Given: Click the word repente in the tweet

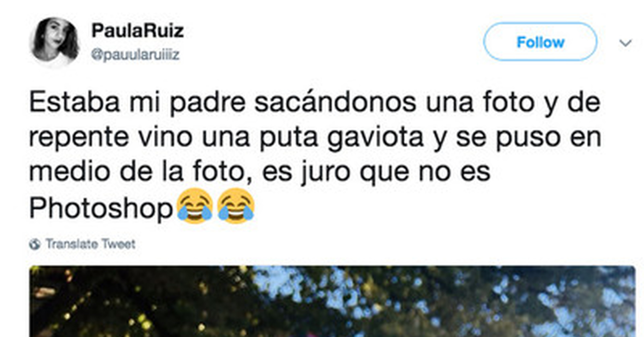Looking at the screenshot, I should tap(79, 138).
